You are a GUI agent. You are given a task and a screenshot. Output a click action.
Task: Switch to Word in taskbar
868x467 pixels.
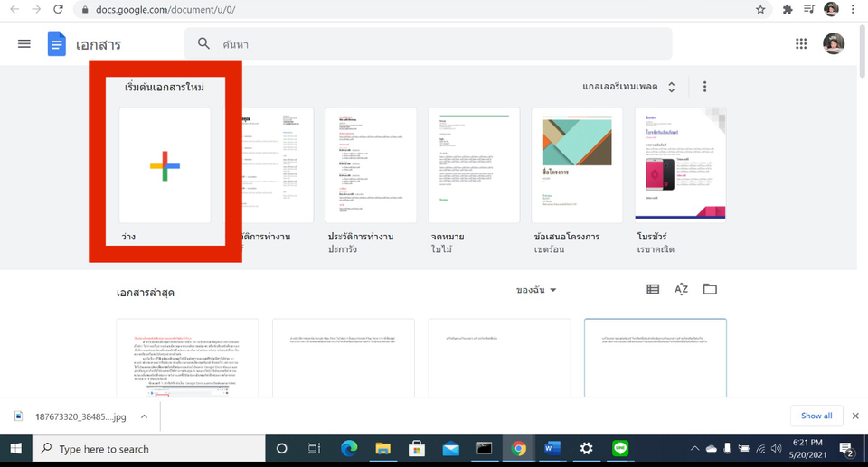click(x=552, y=449)
